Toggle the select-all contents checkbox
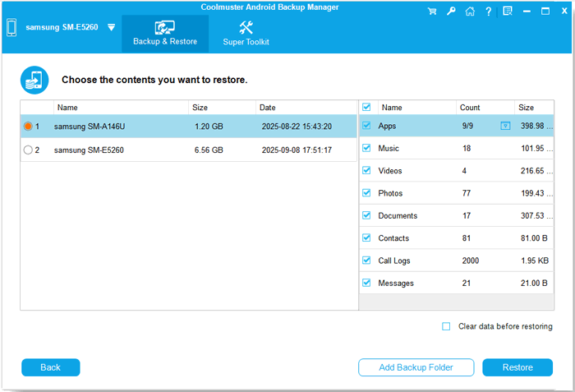575x392 pixels. (x=366, y=107)
